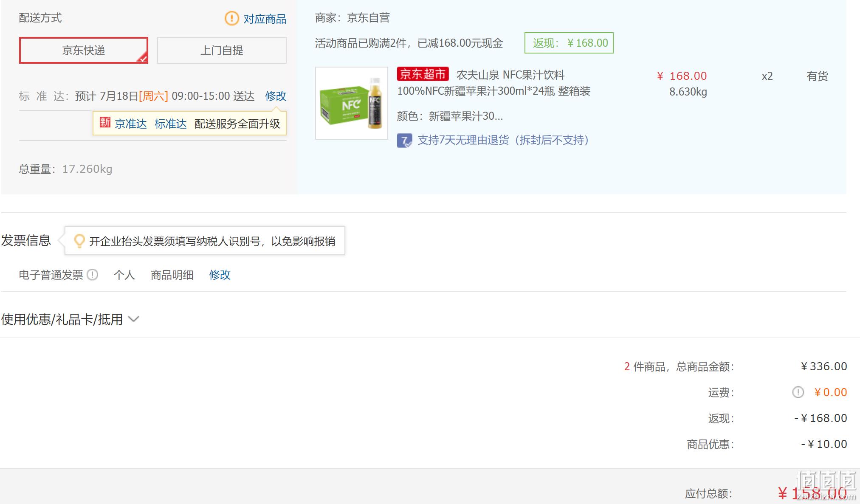Click the 配送方式 heading
Viewport: 860px width, 504px height.
tap(40, 18)
